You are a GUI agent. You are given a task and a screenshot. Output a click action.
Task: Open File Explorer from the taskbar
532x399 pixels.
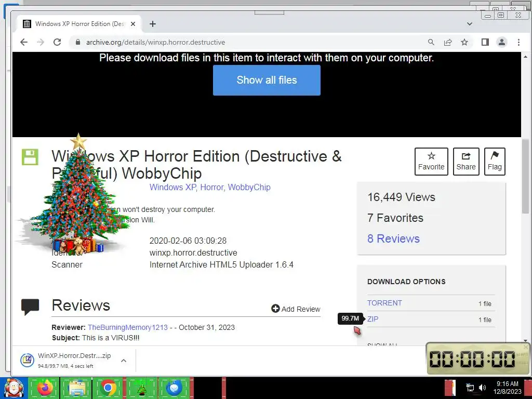[x=77, y=388]
